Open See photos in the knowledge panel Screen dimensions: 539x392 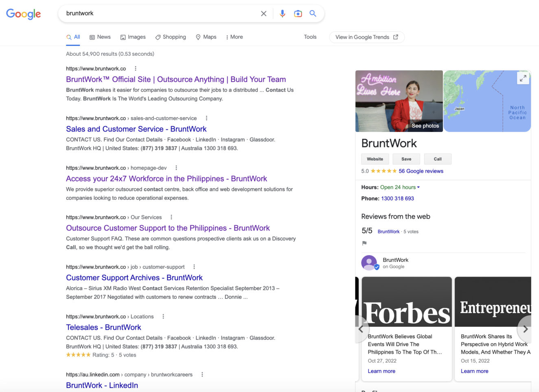point(425,126)
